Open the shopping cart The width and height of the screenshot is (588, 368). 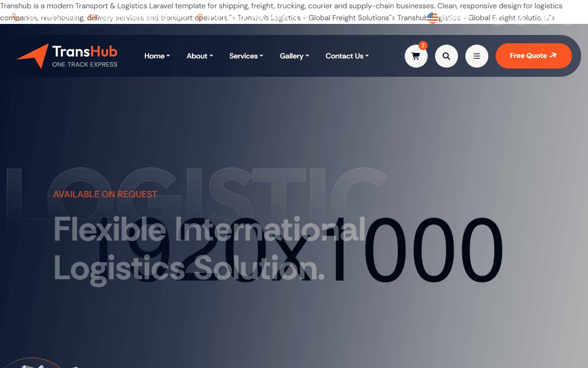(416, 56)
